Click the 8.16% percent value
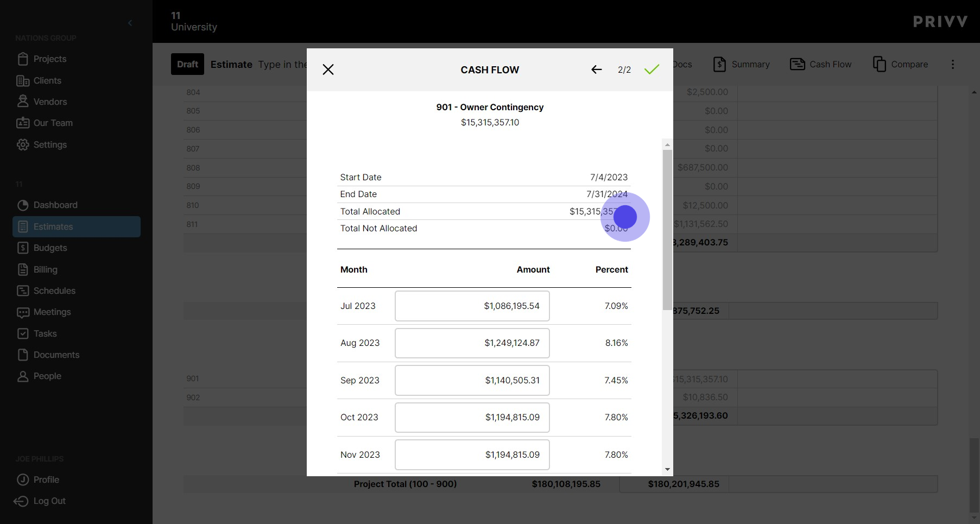This screenshot has height=524, width=980. point(616,343)
